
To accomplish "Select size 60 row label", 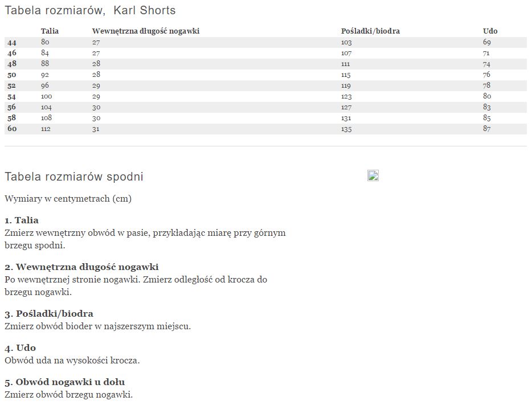I will (x=12, y=129).
